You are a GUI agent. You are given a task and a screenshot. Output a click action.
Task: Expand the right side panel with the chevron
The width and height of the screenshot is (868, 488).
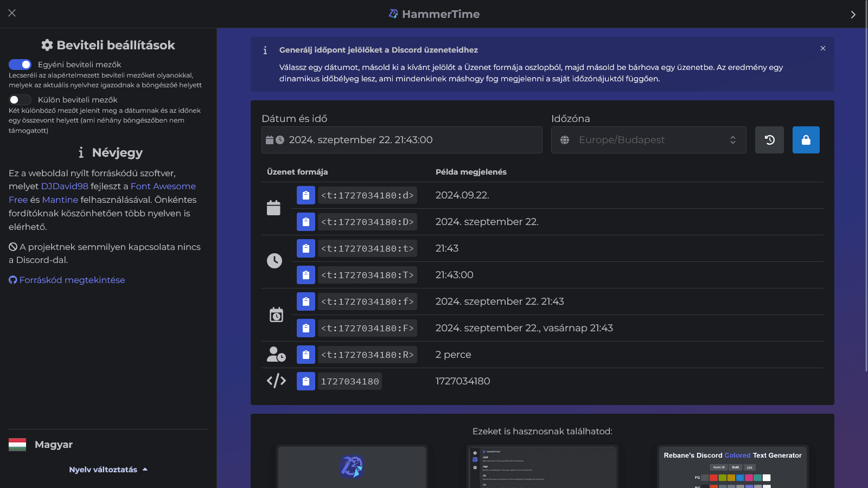pyautogui.click(x=853, y=14)
